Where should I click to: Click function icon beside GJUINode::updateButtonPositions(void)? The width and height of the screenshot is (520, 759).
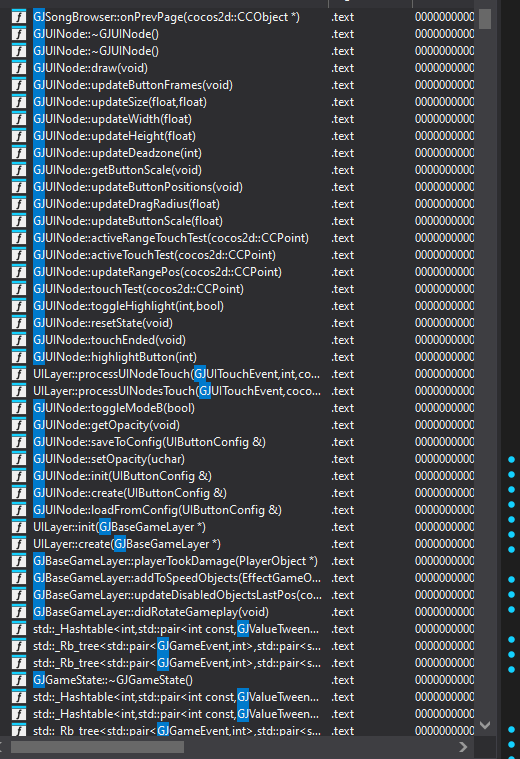(18, 187)
